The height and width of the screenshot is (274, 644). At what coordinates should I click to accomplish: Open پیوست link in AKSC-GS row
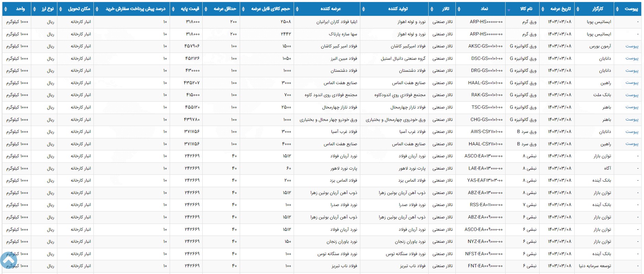[x=632, y=46]
